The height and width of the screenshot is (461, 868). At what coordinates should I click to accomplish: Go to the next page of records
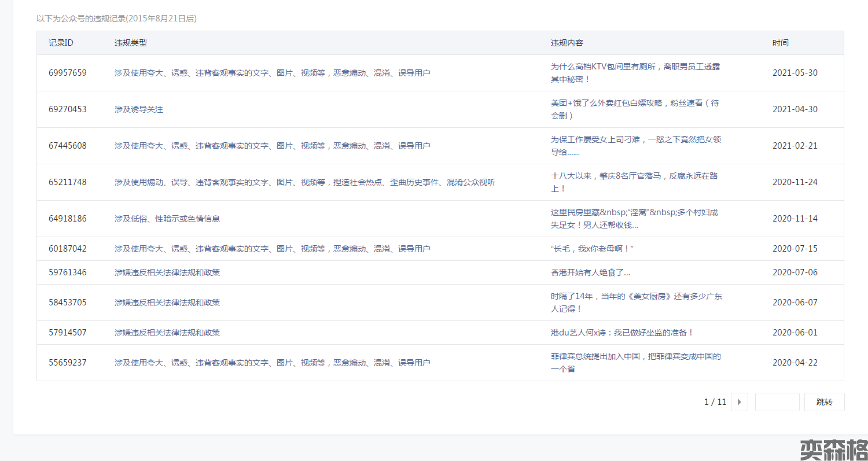739,402
